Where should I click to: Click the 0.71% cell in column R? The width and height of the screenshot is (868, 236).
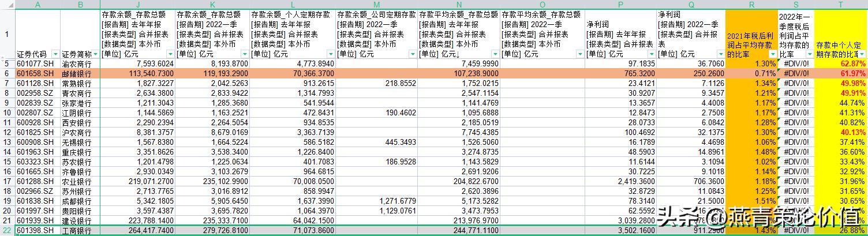[x=751, y=74]
